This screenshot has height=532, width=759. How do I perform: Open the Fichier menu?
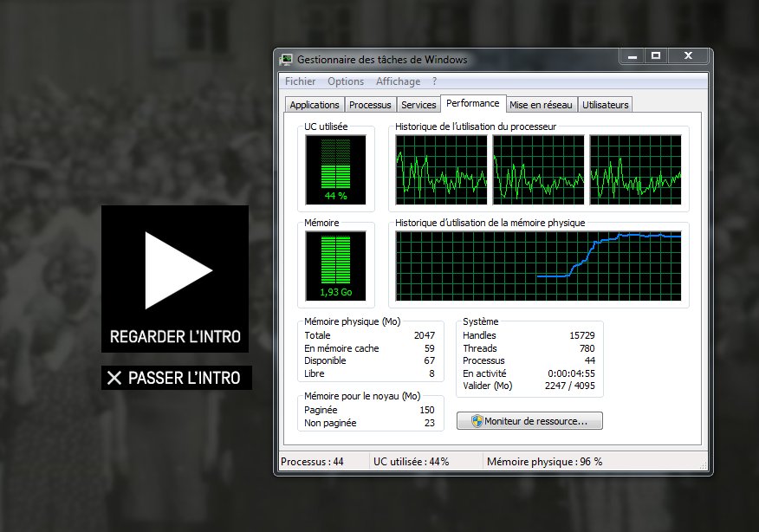coord(300,81)
